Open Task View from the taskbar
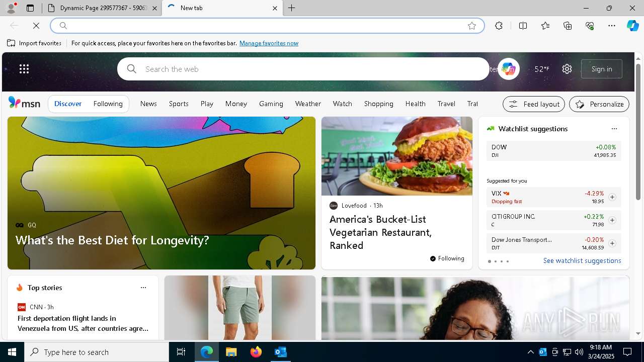 [x=181, y=352]
